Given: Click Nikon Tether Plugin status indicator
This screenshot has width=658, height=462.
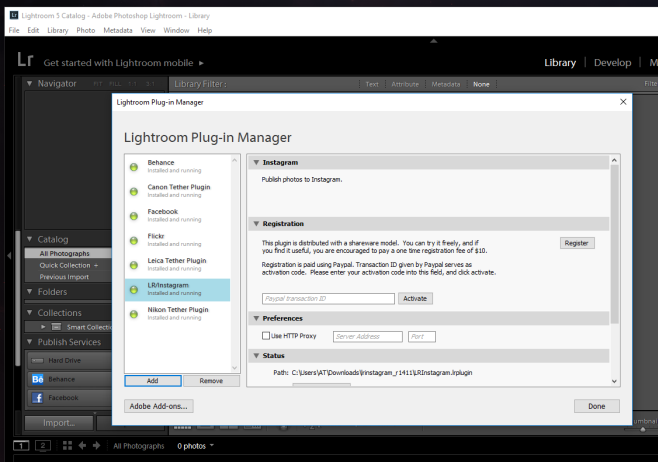Looking at the screenshot, I should coord(134,314).
